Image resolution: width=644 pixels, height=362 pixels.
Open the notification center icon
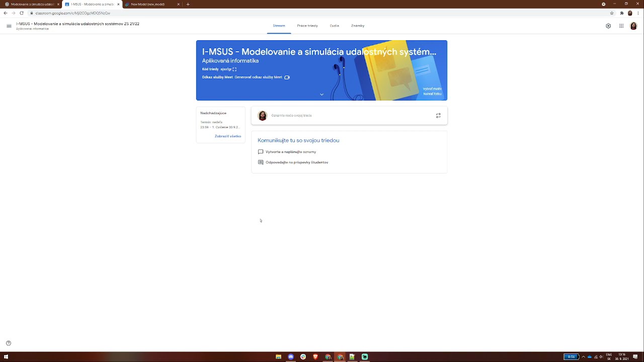tap(635, 357)
